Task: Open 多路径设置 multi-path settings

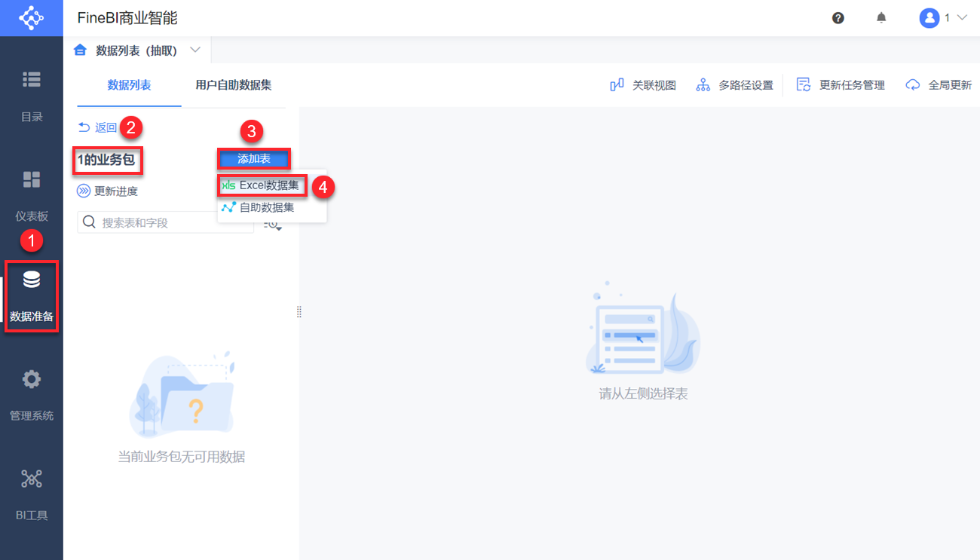Action: (735, 85)
